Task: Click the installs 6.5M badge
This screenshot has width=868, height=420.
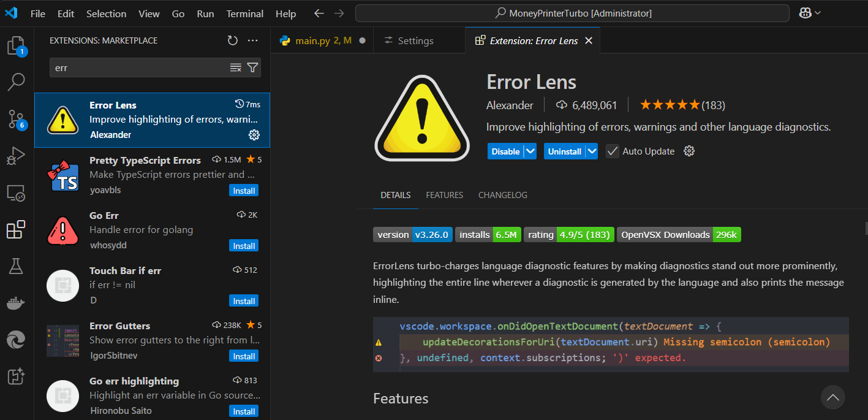Action: pyautogui.click(x=488, y=235)
